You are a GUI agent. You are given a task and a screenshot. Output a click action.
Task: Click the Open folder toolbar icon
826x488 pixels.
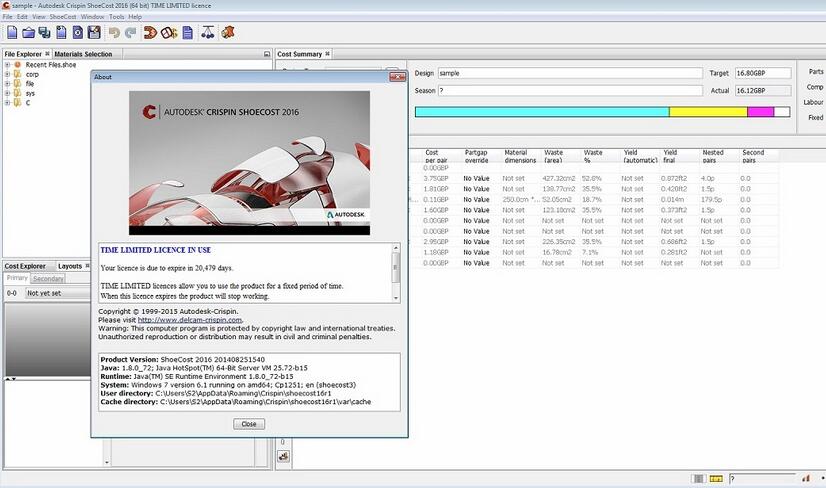[28, 33]
